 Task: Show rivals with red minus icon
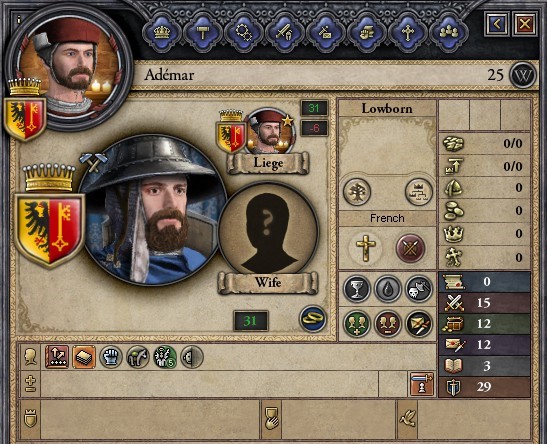pyautogui.click(x=388, y=324)
